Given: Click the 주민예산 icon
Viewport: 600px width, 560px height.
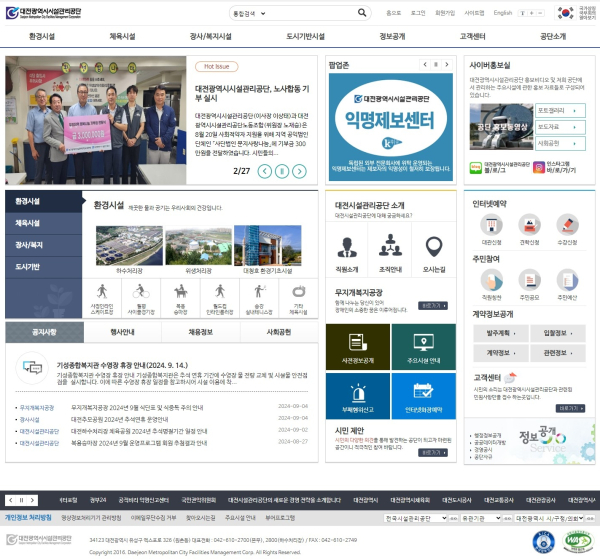Looking at the screenshot, I should (x=567, y=280).
